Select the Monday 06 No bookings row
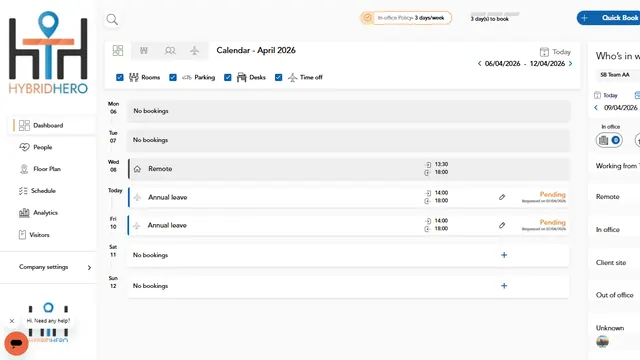 [349, 111]
